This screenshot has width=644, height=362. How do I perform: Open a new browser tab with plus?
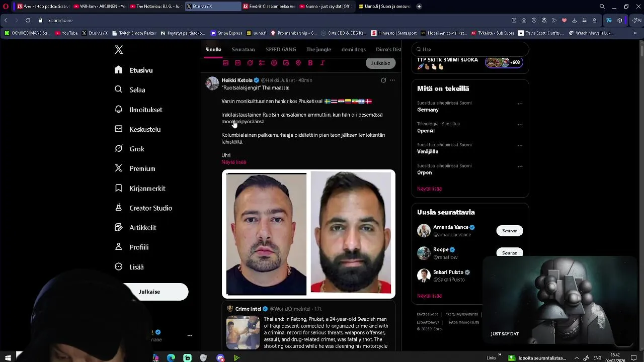click(419, 7)
